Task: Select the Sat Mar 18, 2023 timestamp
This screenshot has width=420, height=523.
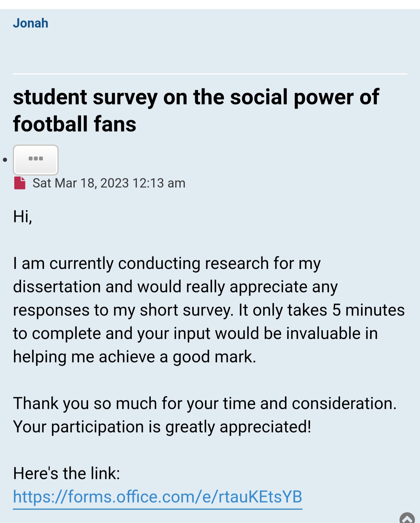Action: 109,183
